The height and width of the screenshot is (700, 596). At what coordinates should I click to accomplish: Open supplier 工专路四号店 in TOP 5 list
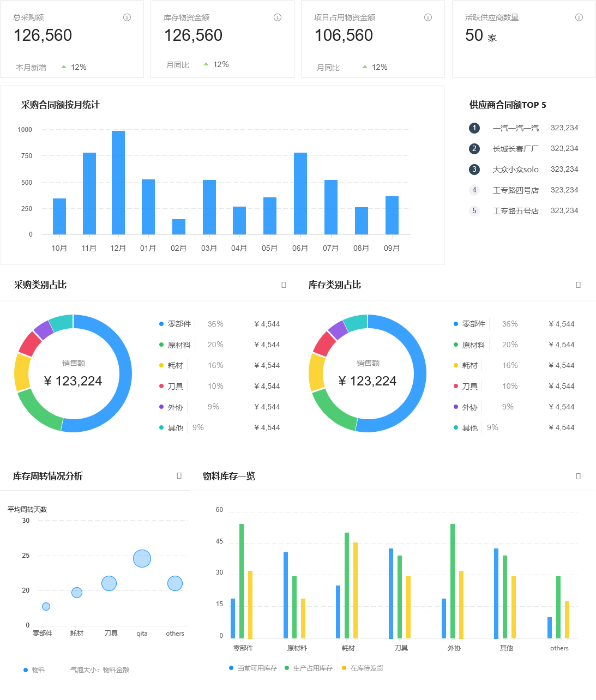tap(516, 190)
